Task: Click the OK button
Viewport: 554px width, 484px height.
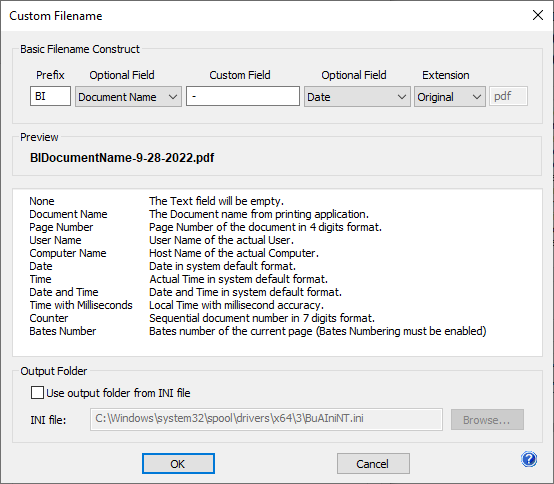Action: [178, 464]
